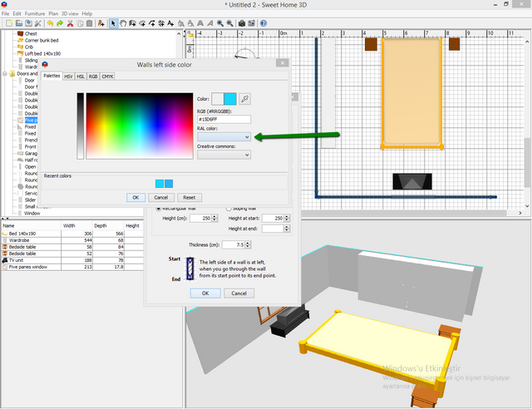This screenshot has width=532, height=409.
Task: Open the RAL color dropdown
Action: (x=223, y=136)
